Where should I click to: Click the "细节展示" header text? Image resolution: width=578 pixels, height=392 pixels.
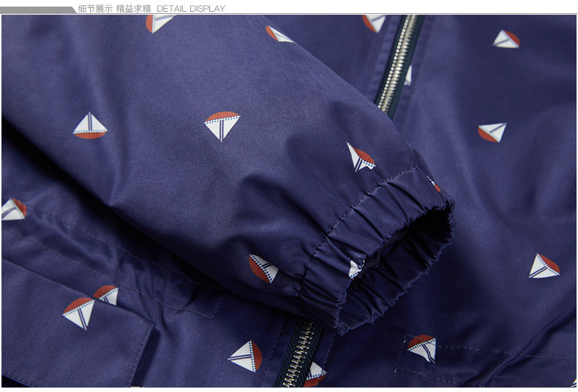click(x=95, y=8)
